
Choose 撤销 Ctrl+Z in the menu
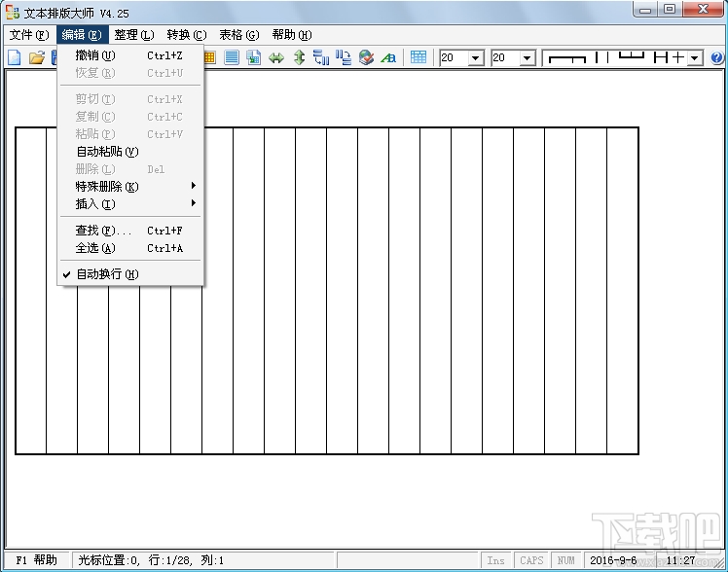(131, 55)
